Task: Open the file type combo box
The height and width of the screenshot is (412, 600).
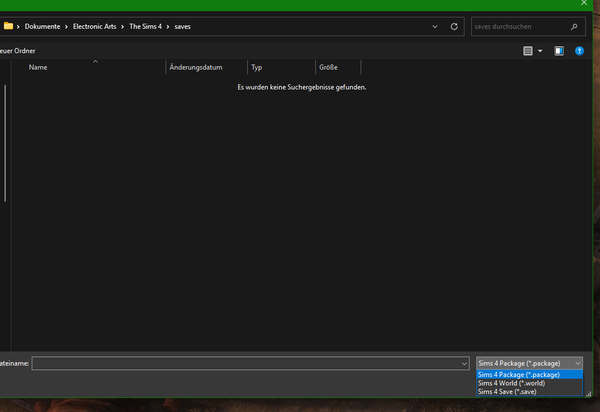Action: tap(529, 363)
